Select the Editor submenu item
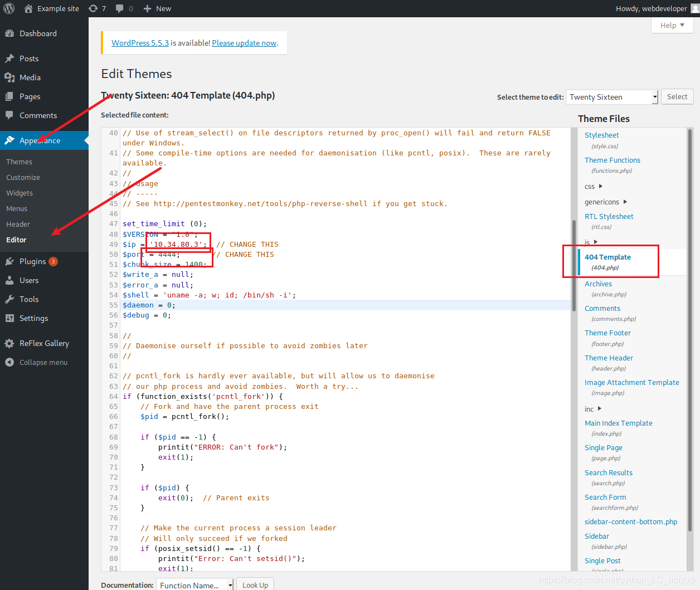Screen dimensions: 700x590 [x=16, y=240]
